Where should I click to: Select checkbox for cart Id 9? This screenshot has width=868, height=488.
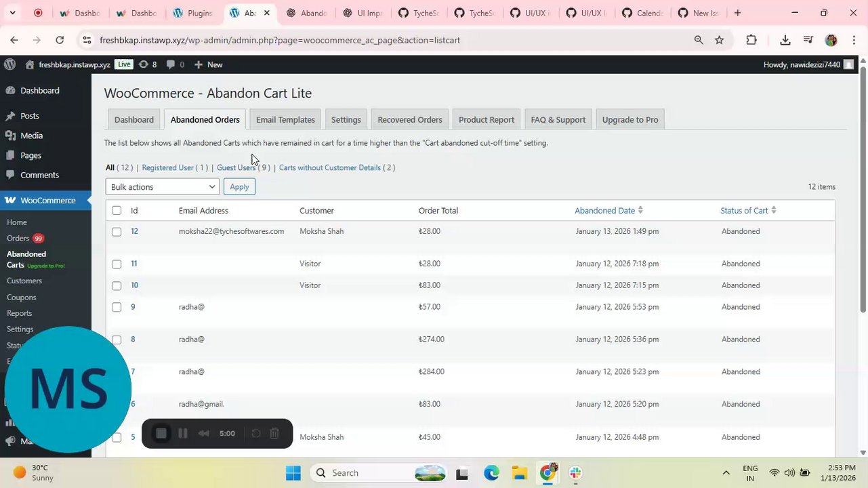(x=117, y=308)
